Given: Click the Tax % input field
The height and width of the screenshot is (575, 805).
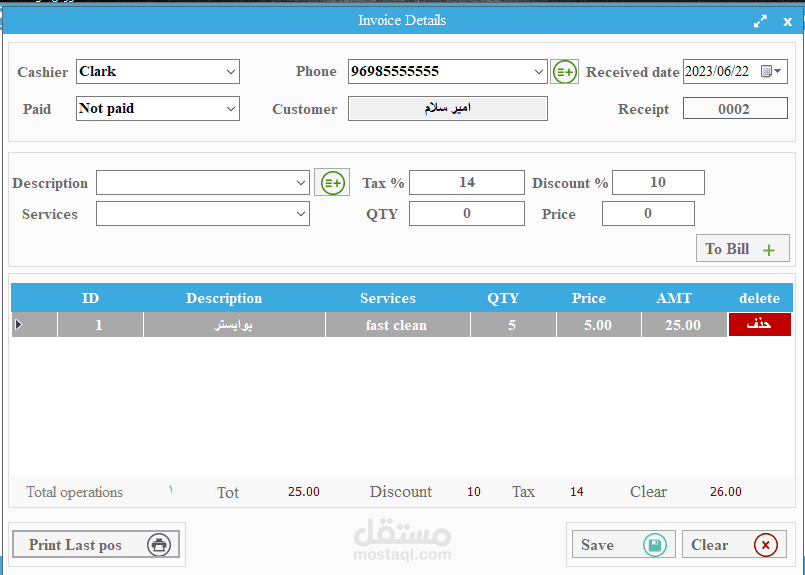Looking at the screenshot, I should [x=467, y=183].
